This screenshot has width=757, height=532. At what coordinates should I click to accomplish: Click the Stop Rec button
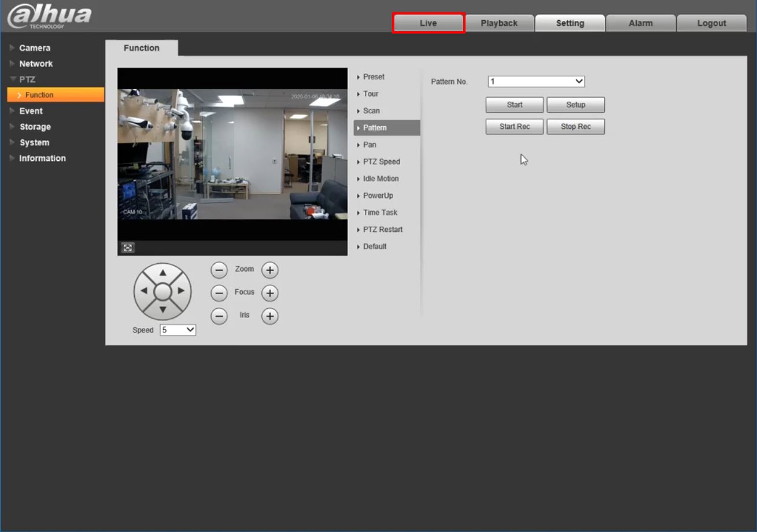[576, 127]
